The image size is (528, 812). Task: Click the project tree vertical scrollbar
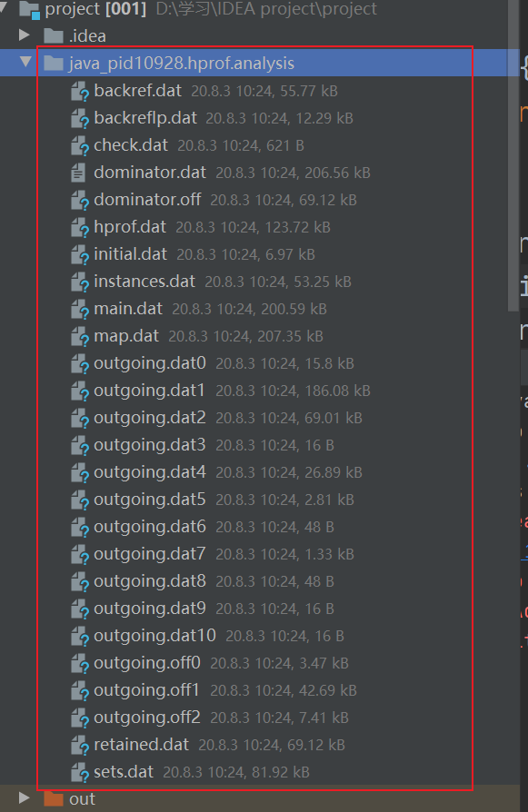(x=513, y=155)
